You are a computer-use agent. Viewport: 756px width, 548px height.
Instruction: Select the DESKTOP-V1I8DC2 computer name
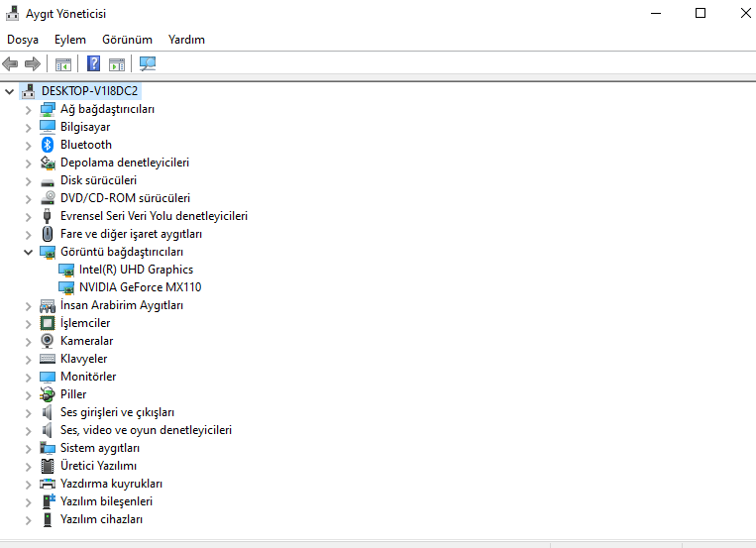pyautogui.click(x=90, y=91)
